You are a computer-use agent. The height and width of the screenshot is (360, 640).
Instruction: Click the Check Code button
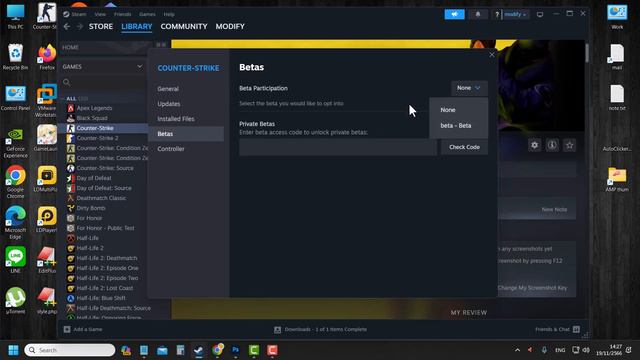coord(464,147)
